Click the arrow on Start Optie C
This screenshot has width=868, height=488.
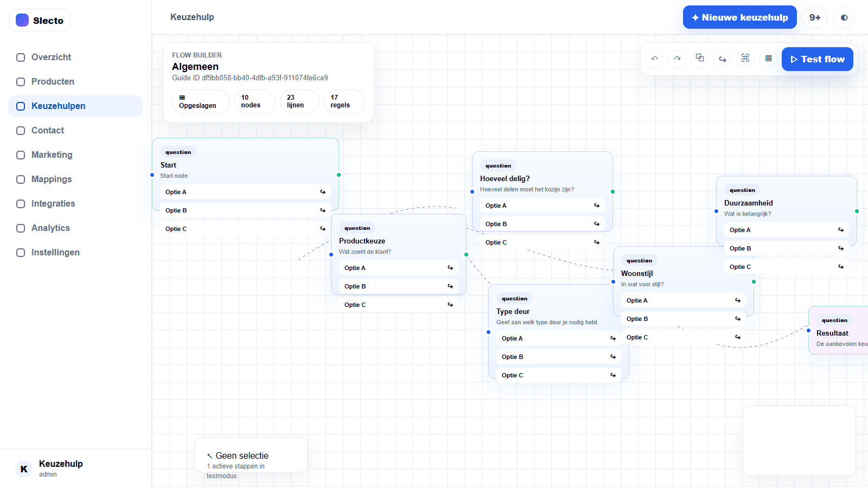tap(323, 229)
